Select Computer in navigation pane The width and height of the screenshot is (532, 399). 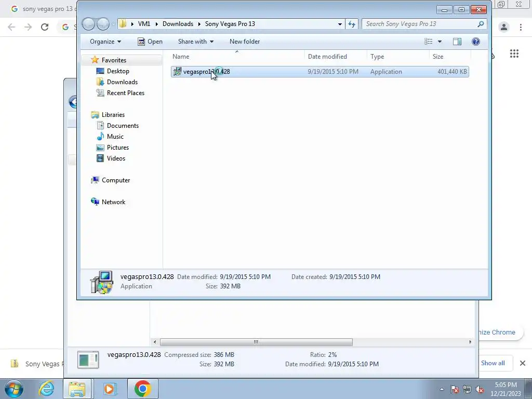116,180
